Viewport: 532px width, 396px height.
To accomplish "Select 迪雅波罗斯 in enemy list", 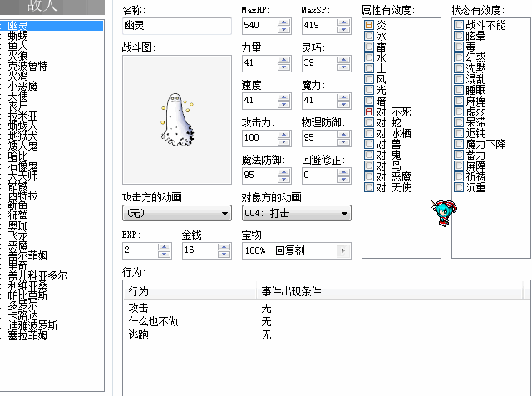I will [x=32, y=325].
